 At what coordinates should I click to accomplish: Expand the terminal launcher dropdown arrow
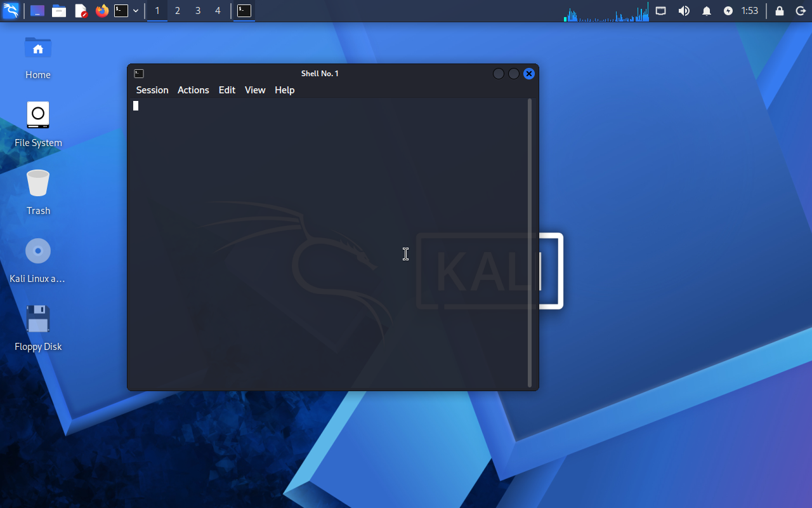pyautogui.click(x=136, y=11)
